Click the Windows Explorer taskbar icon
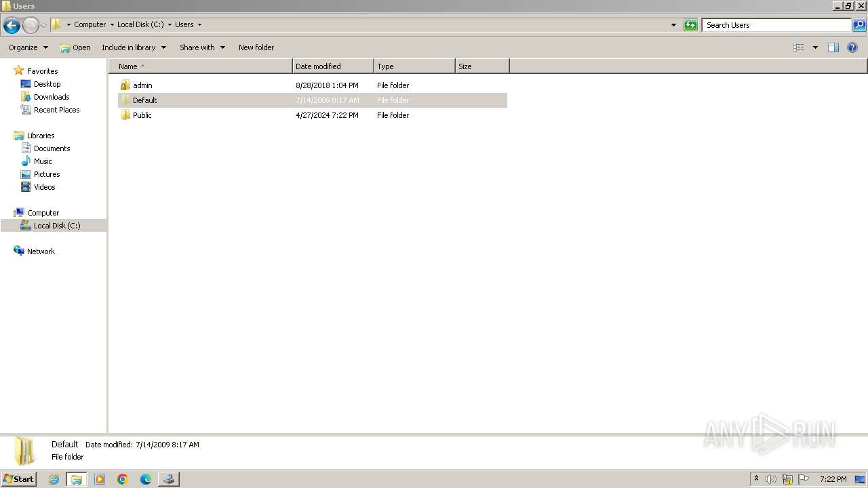The height and width of the screenshot is (488, 868). [x=77, y=479]
